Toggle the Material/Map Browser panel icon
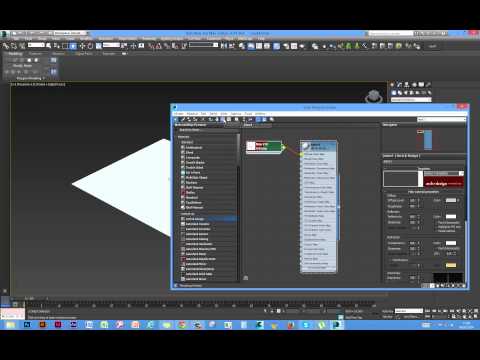This screenshot has height=360, width=480. (x=258, y=119)
